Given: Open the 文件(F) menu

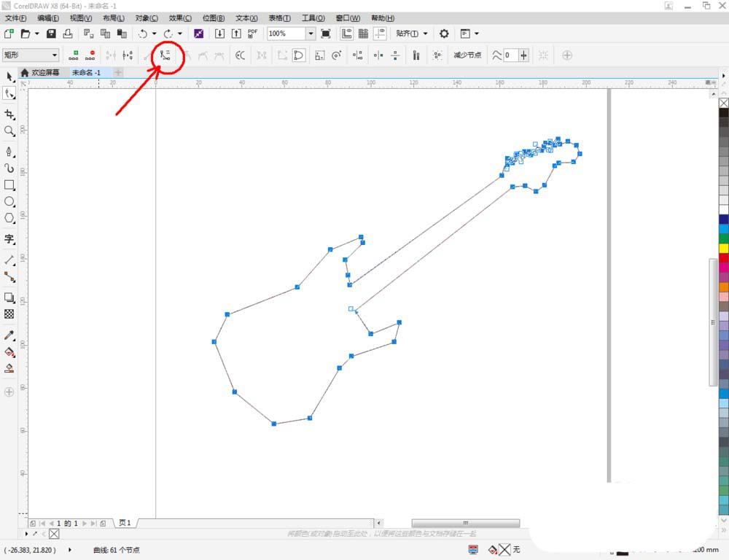Looking at the screenshot, I should [x=16, y=18].
